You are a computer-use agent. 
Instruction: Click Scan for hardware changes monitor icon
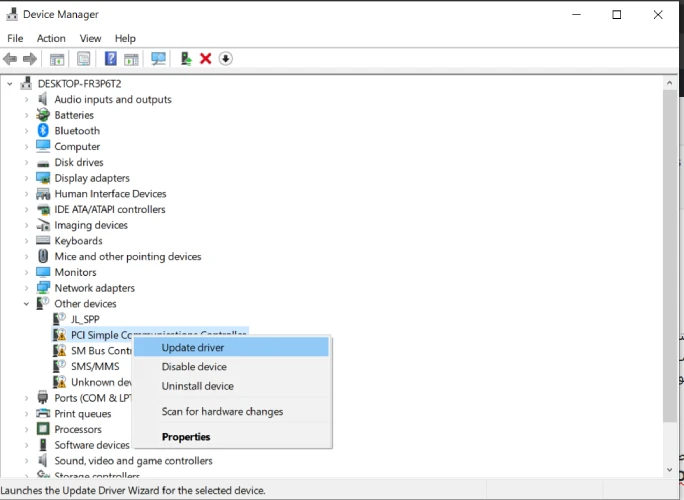158,59
